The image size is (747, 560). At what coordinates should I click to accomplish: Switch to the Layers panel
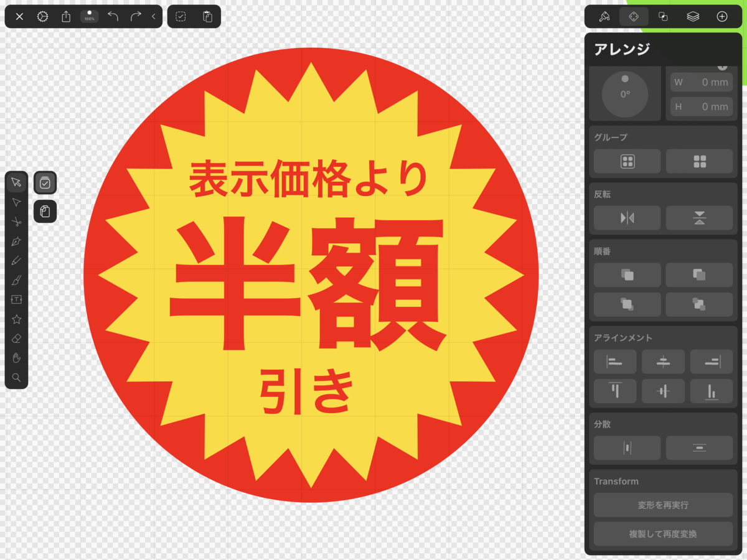click(x=693, y=16)
